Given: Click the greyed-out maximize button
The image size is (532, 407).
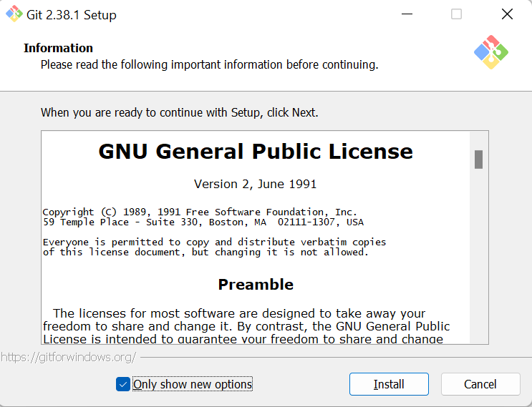Looking at the screenshot, I should tap(456, 14).
